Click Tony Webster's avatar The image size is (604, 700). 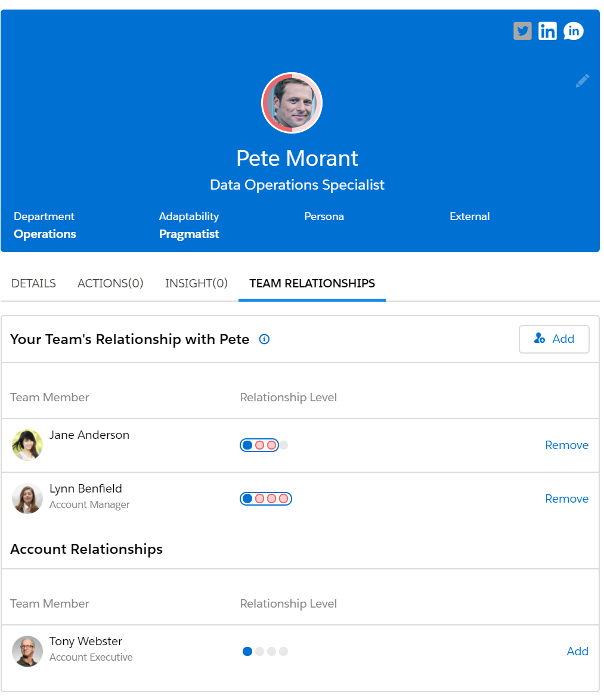[x=27, y=651]
